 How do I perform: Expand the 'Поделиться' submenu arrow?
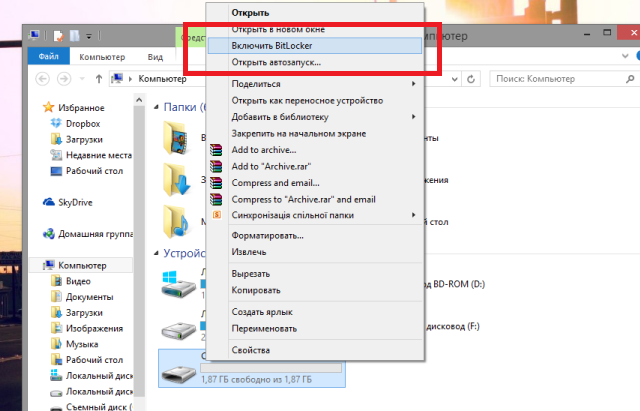tap(413, 84)
